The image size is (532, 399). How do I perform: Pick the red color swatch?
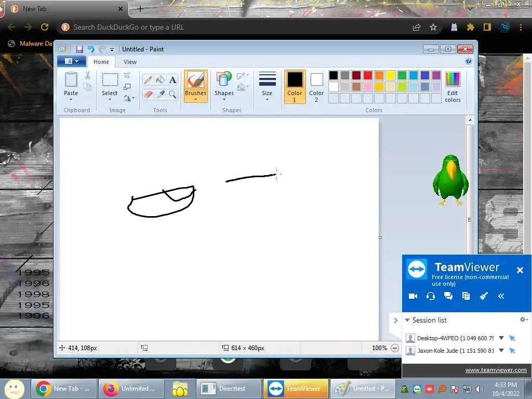(x=368, y=75)
